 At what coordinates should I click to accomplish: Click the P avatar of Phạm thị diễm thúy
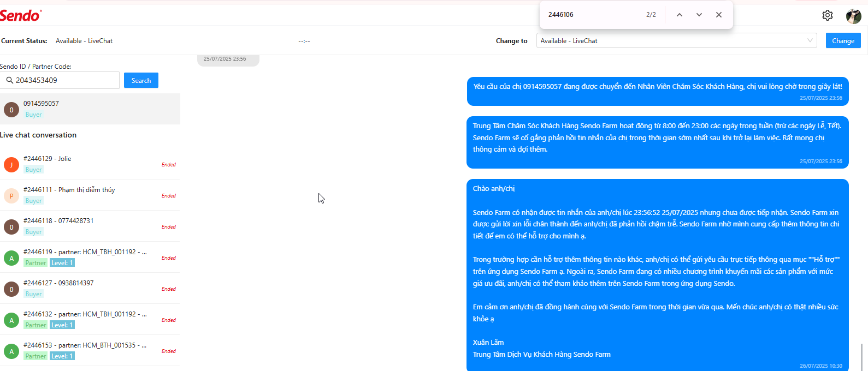coord(11,196)
